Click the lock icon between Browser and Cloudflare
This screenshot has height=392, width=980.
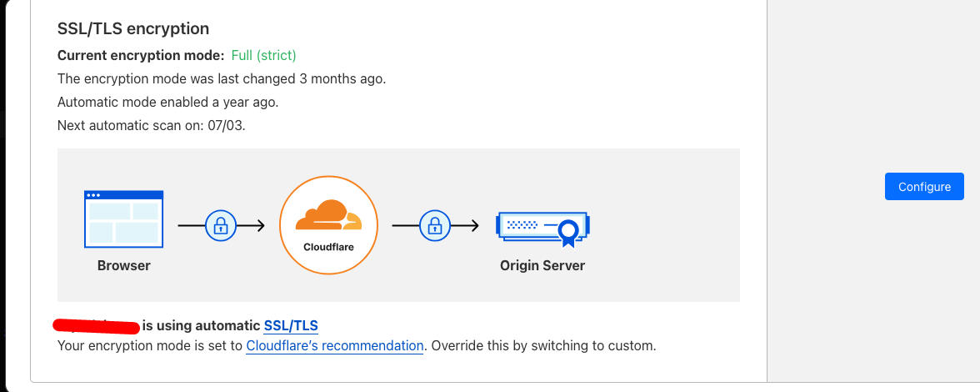click(221, 224)
